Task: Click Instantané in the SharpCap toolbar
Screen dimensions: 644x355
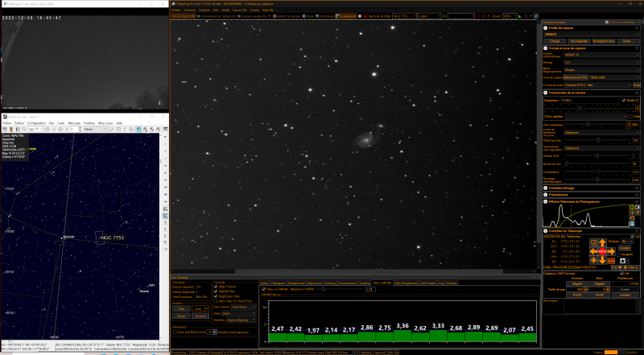Action: (325, 16)
